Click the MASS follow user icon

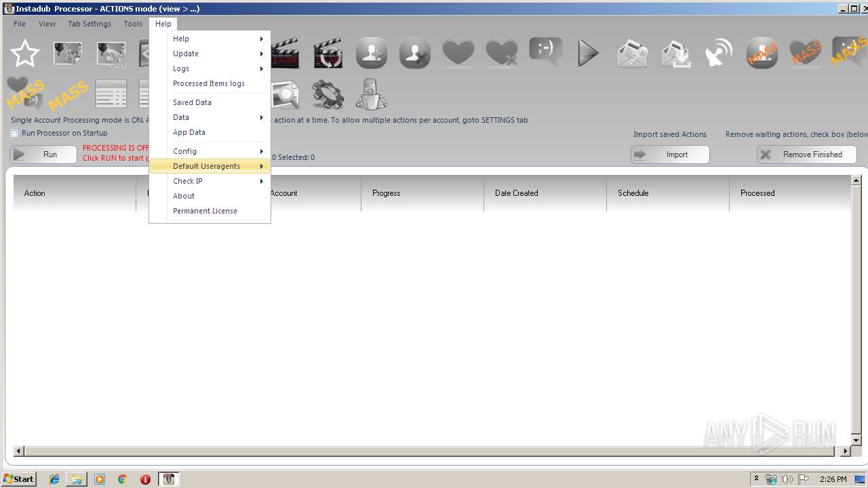762,53
